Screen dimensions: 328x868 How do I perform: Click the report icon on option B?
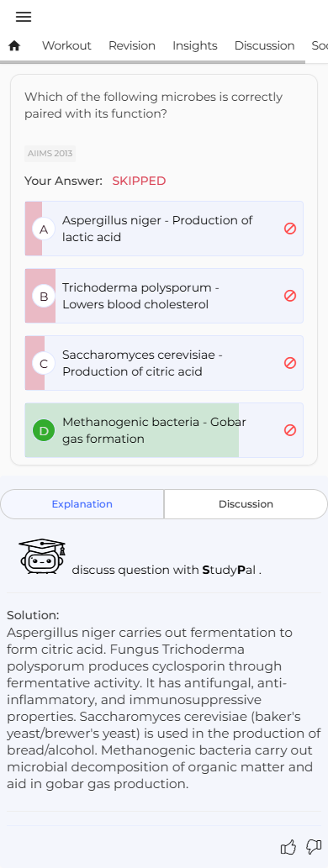click(x=290, y=296)
